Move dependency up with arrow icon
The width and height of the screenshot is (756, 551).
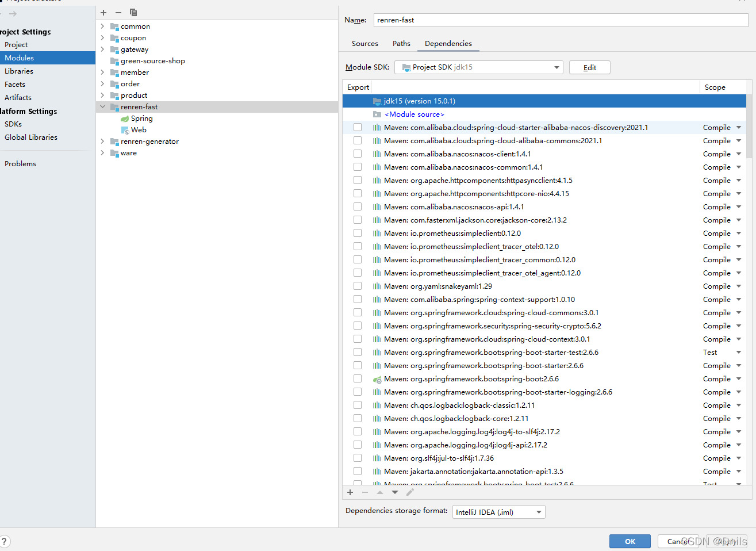click(x=380, y=492)
